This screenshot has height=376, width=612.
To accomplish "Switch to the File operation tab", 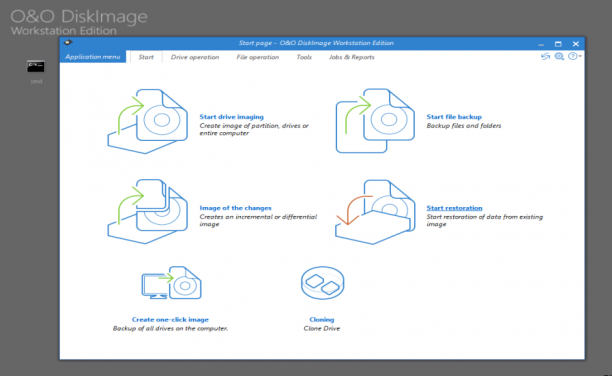I will point(258,57).
